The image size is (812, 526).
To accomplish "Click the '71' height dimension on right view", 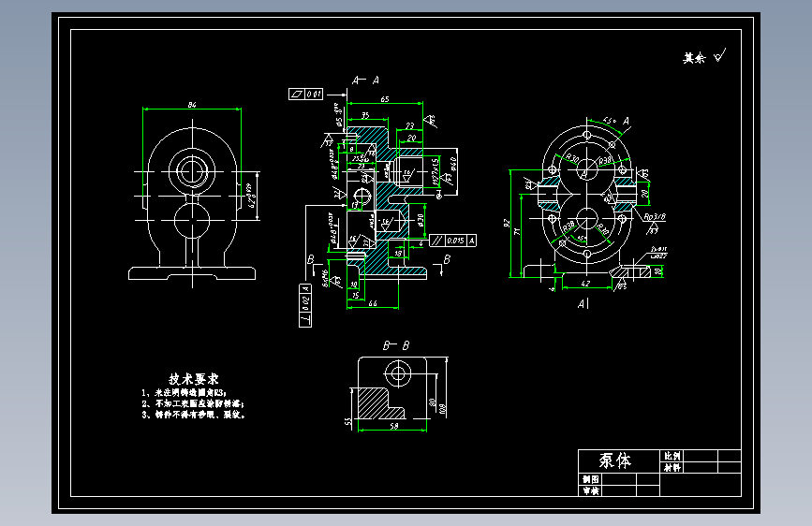I will coord(517,231).
